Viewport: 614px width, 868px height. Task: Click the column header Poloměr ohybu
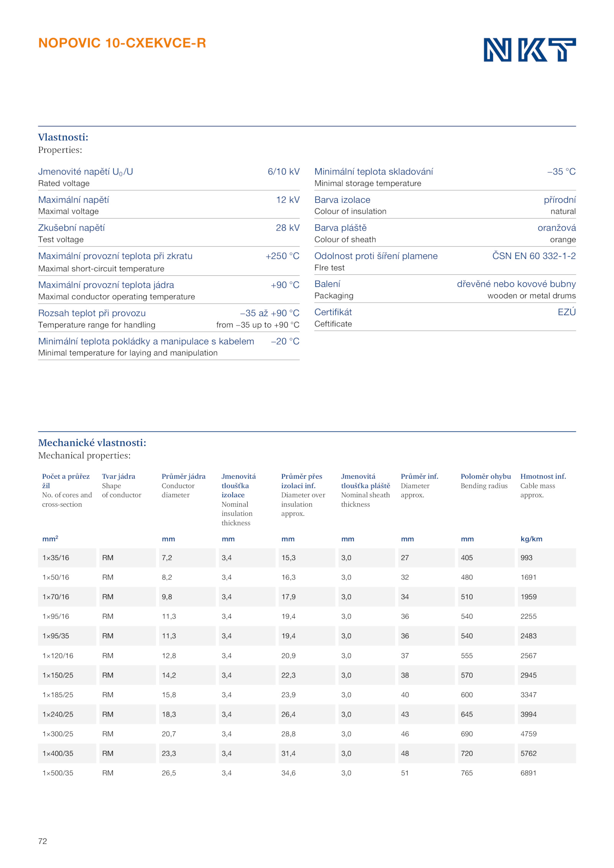point(486,476)
